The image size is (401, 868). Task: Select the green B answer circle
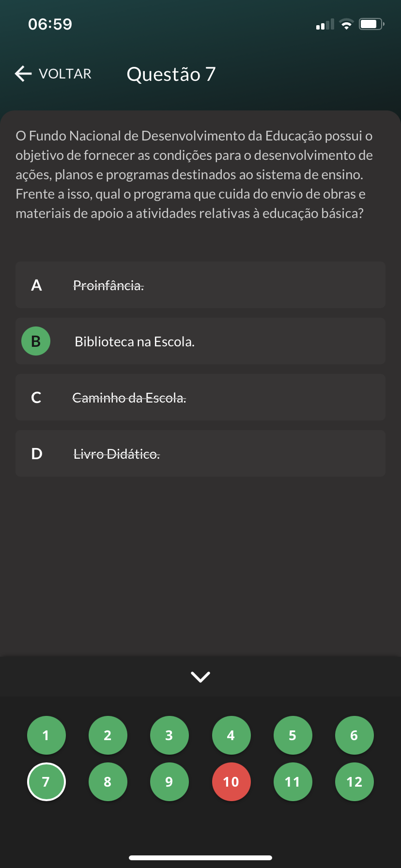point(36,341)
